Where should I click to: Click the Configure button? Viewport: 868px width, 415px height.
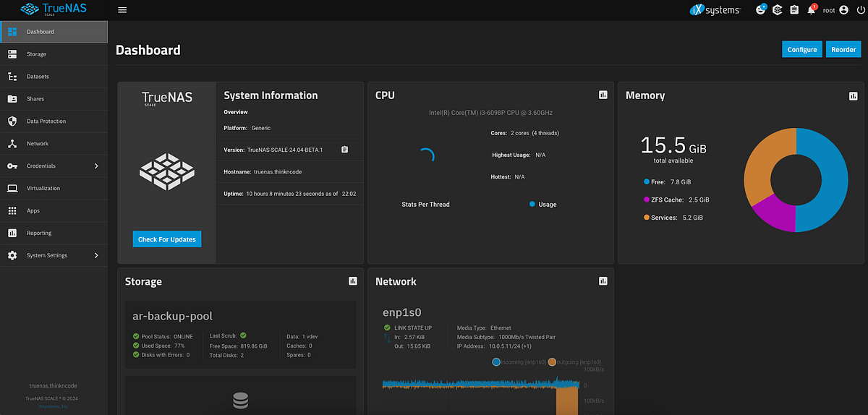coord(802,49)
